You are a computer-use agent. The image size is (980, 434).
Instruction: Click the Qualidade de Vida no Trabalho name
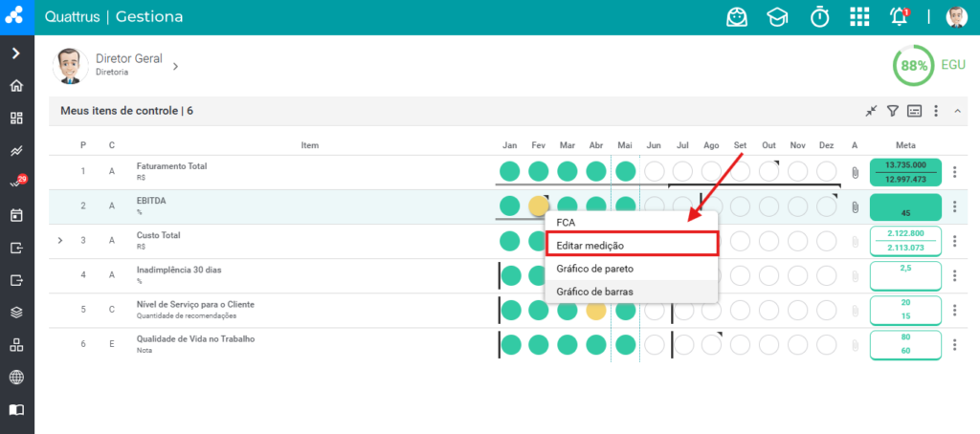tap(195, 339)
